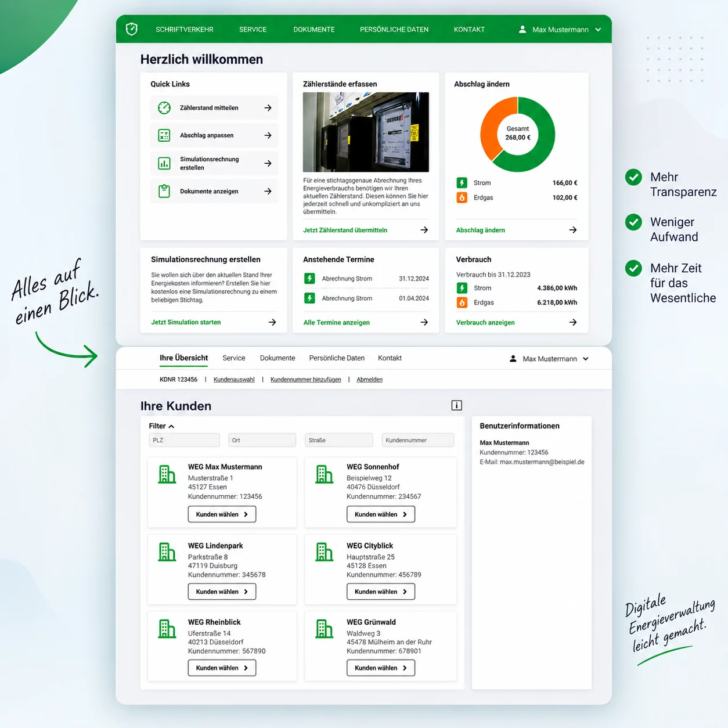Click building icon of WEG Max Mustermann
The height and width of the screenshot is (728, 728).
pyautogui.click(x=167, y=474)
